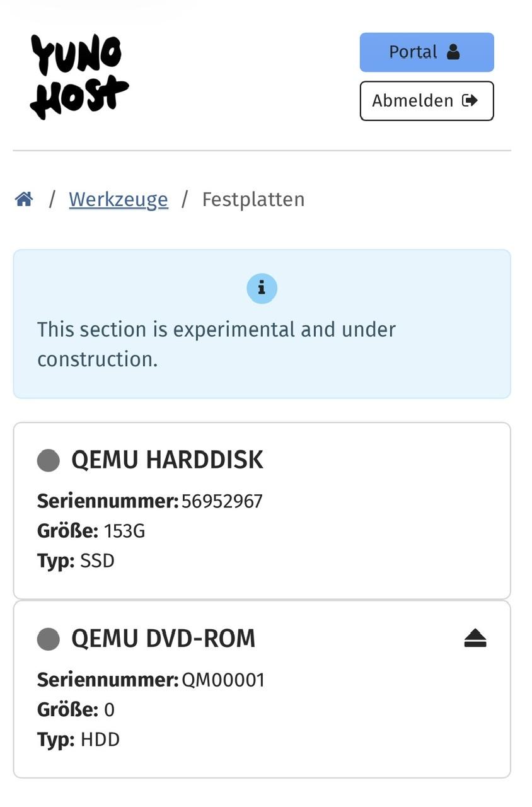
Task: Click the QEMU DVD-ROM status dot
Action: 49,639
